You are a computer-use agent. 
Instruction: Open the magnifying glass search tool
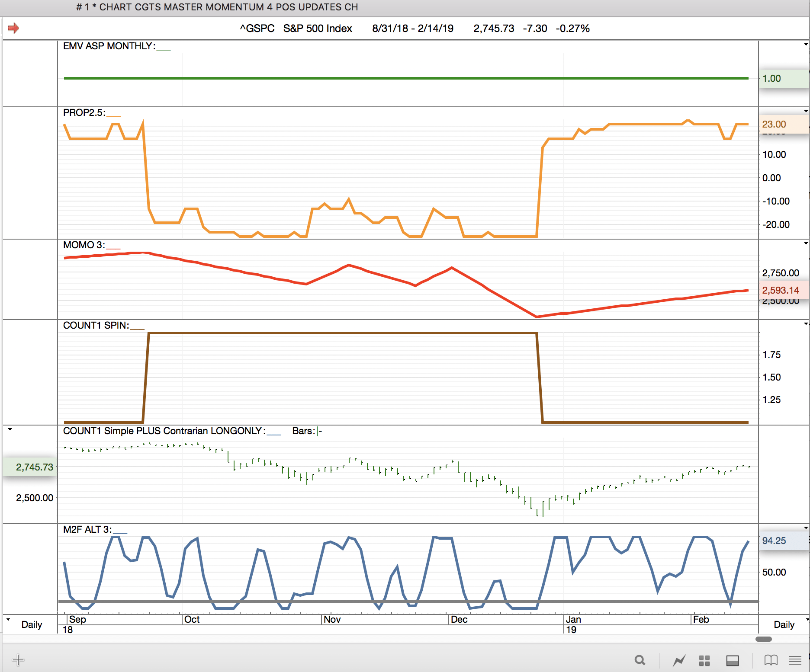[640, 660]
